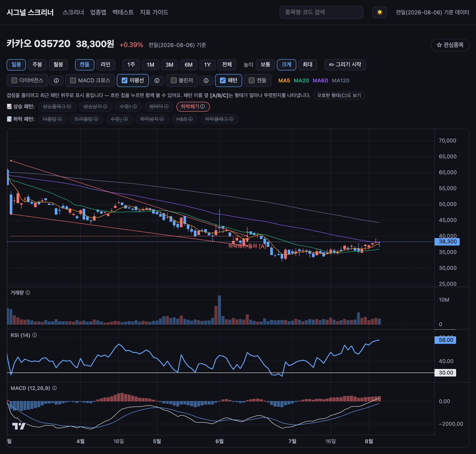Click the +0.39% change value
Screen dimensions: 476x454
131,45
